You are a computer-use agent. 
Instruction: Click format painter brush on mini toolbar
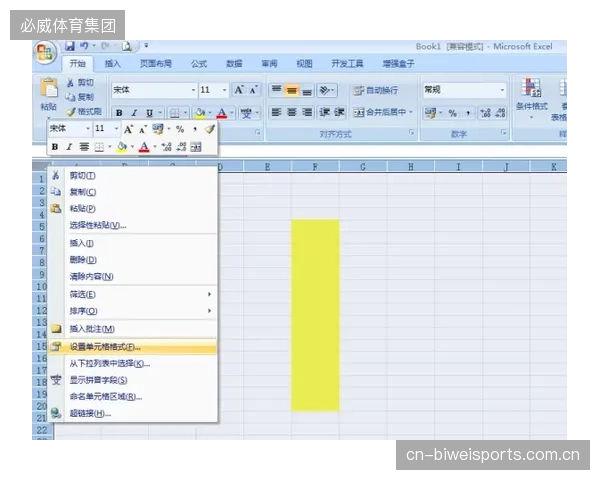[x=210, y=129]
